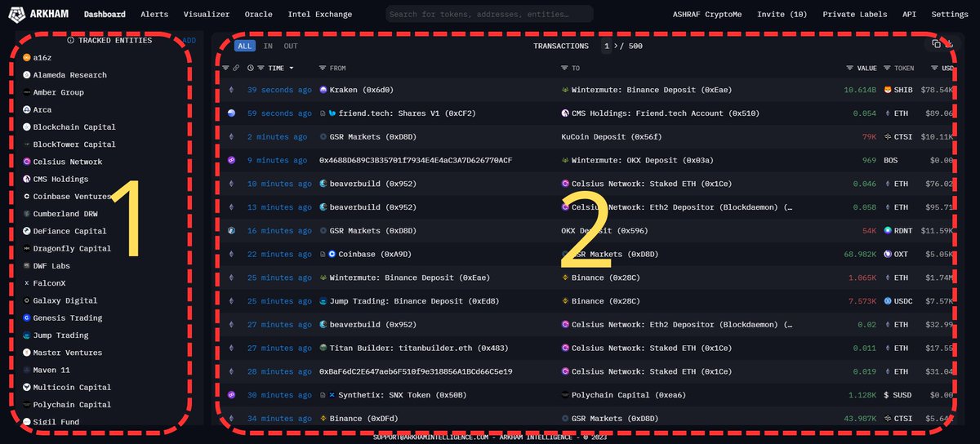This screenshot has width=980, height=444.
Task: Open Invite (10)
Action: (x=782, y=15)
